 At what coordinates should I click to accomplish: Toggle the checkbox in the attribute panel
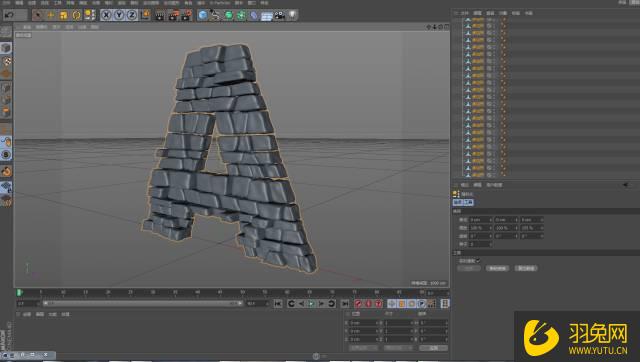tap(478, 261)
